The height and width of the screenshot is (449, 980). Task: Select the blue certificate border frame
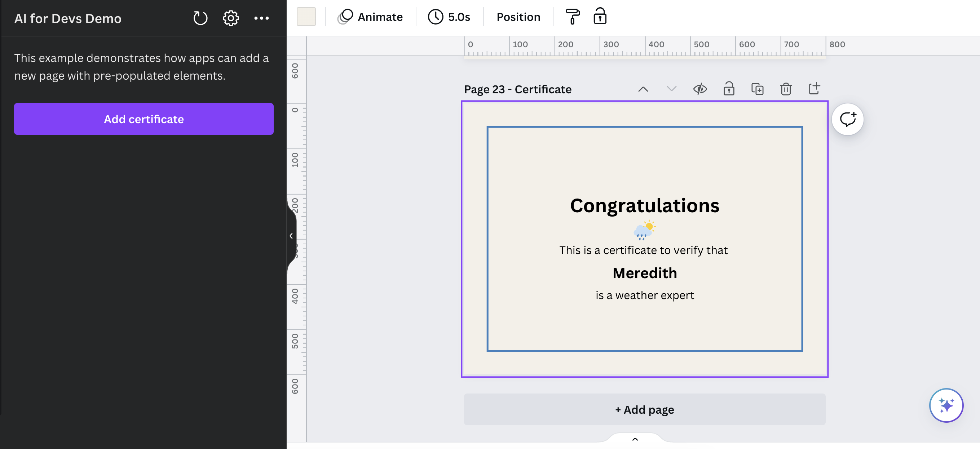[x=644, y=127]
